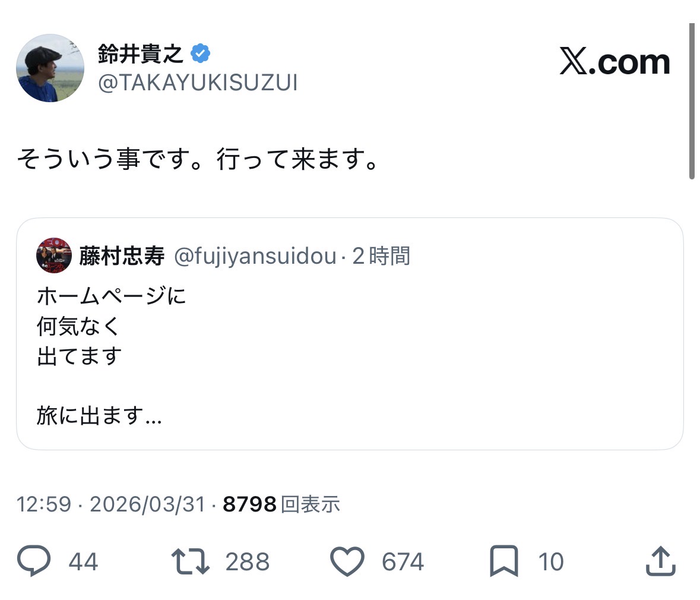Open the @TAKAYUKISUZUI handle link

point(197,83)
